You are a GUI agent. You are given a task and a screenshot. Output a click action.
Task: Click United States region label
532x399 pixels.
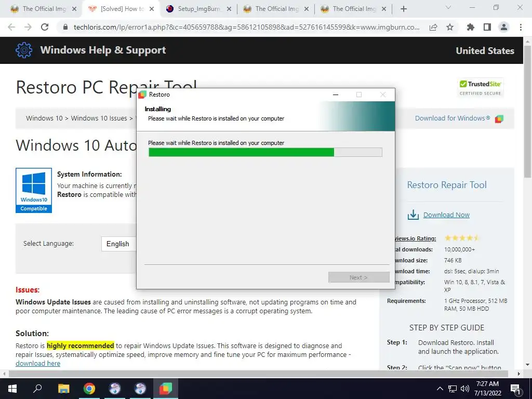(485, 50)
